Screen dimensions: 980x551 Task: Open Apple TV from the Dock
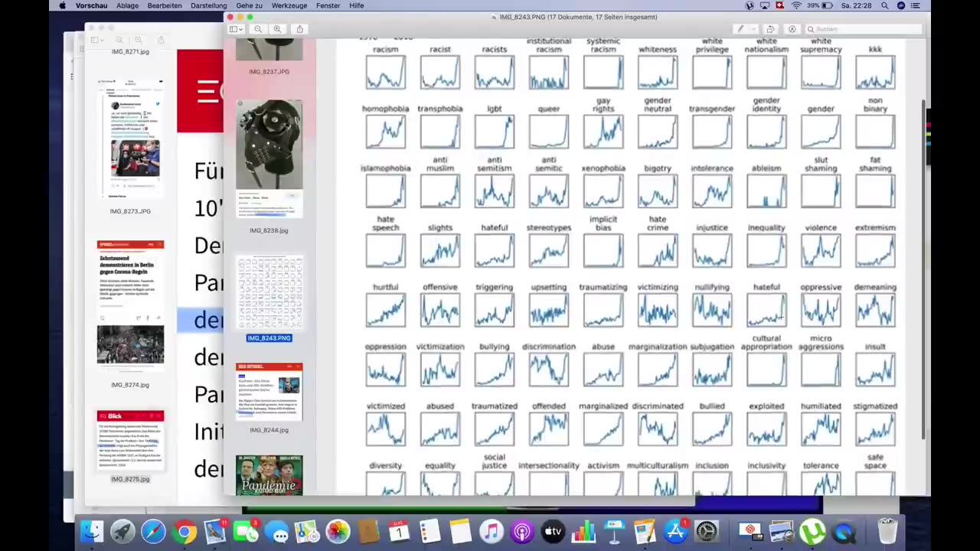[x=553, y=531]
